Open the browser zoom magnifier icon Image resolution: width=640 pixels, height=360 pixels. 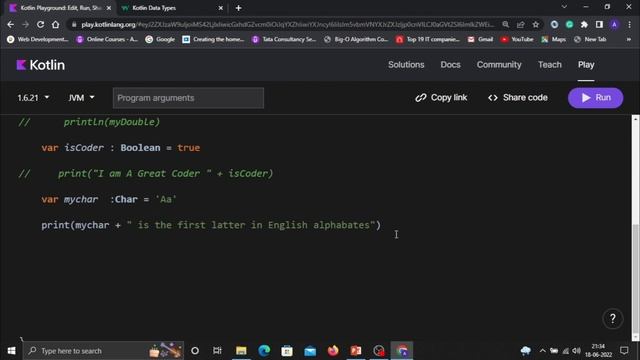[505, 24]
